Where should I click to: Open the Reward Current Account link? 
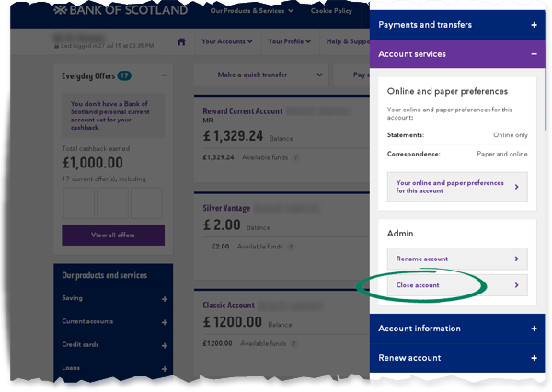coord(243,111)
